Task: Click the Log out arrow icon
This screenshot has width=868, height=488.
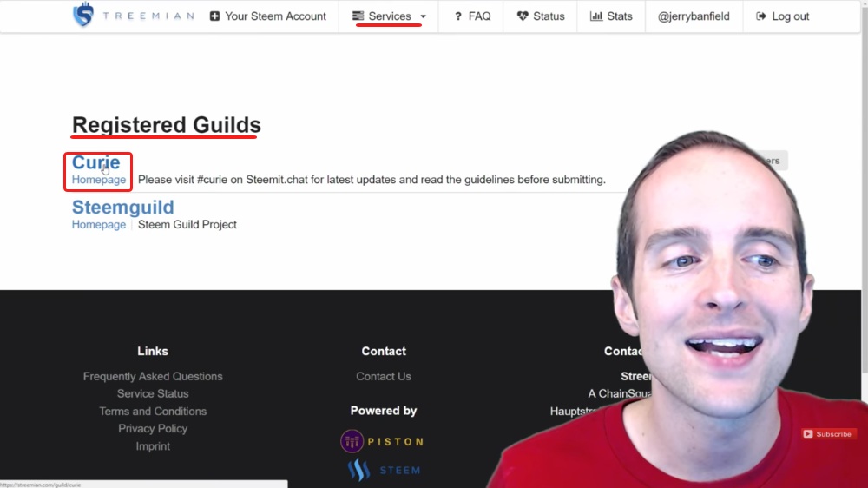Action: (761, 16)
